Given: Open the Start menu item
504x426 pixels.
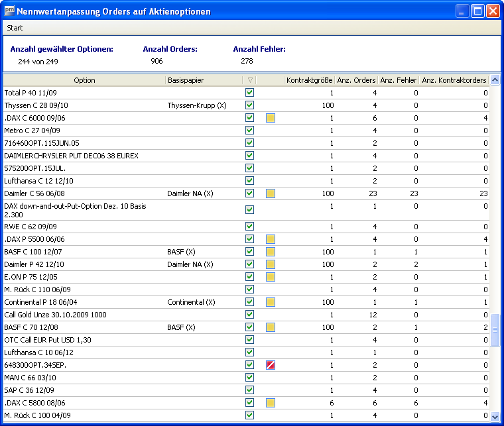Looking at the screenshot, I should click(15, 28).
